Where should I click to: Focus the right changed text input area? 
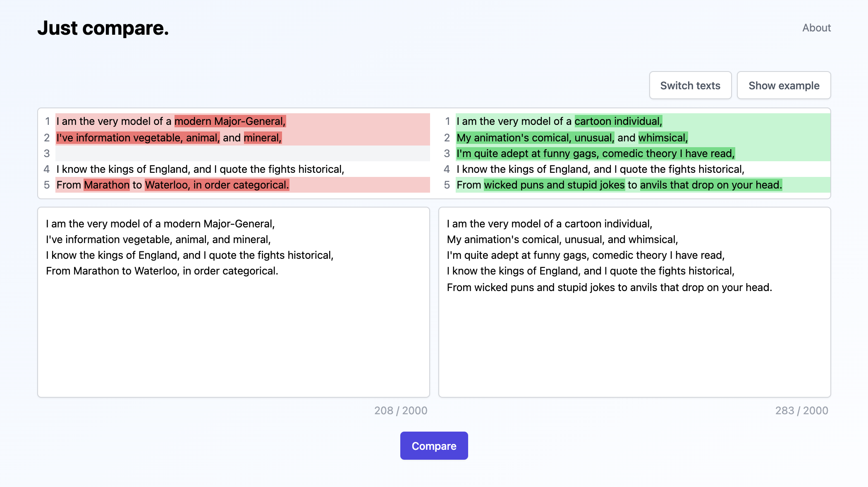click(634, 339)
